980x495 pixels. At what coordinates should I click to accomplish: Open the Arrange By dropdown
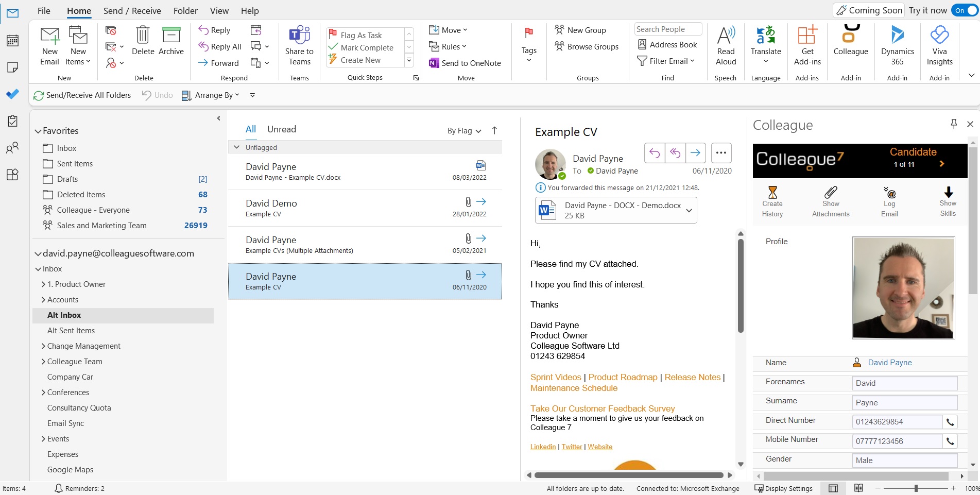point(211,95)
